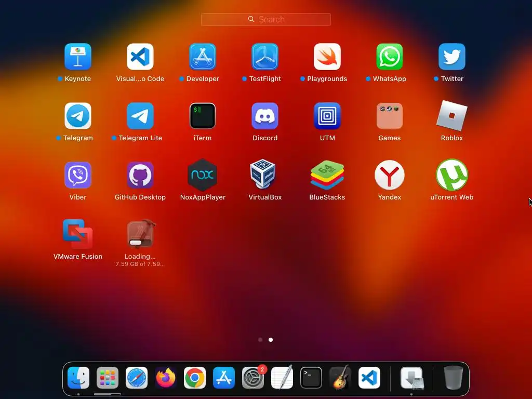Launch Visual Studio Code from Launchpad grid
532x399 pixels.
(140, 57)
